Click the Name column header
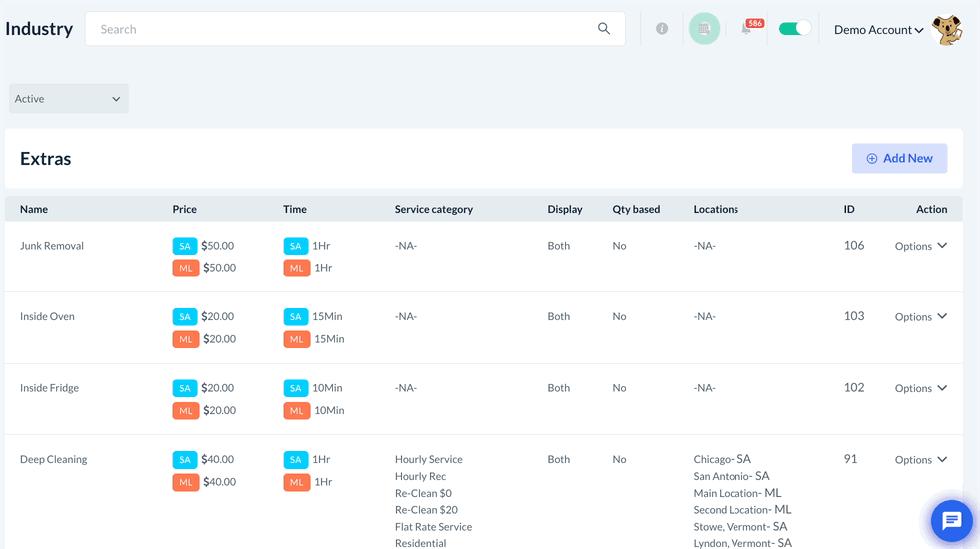Image resolution: width=980 pixels, height=549 pixels. point(34,209)
